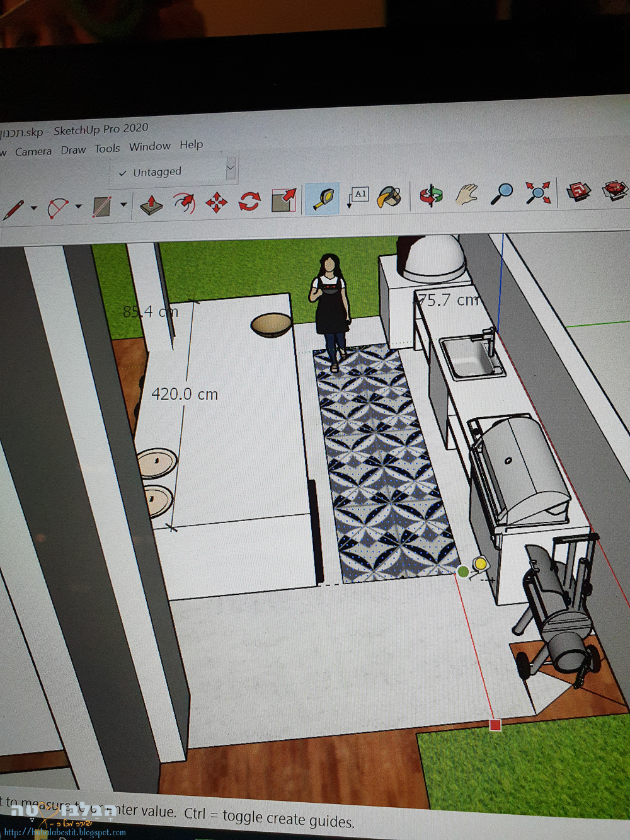Image resolution: width=630 pixels, height=840 pixels.
Task: Open the Extension Warehouse icon
Action: [616, 189]
